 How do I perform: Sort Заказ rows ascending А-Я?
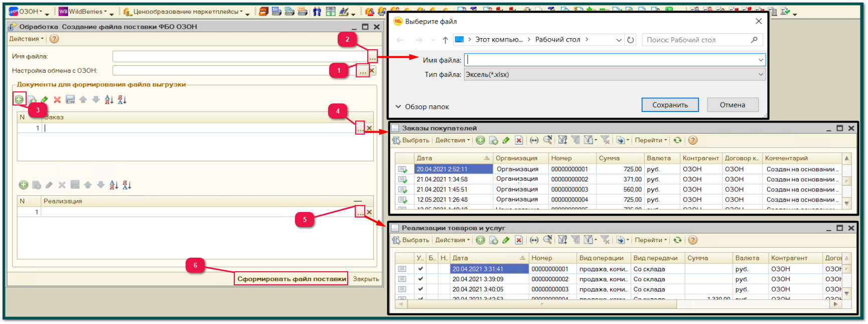(109, 99)
